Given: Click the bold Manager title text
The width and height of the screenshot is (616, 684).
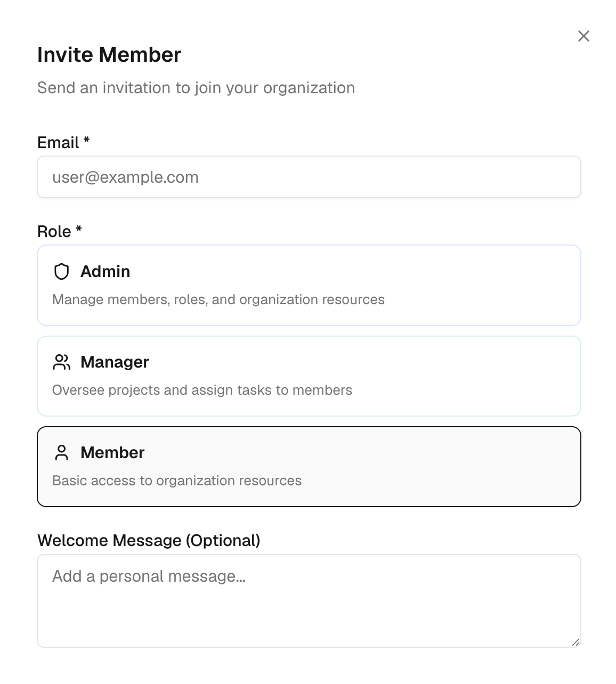Looking at the screenshot, I should coord(115,362).
